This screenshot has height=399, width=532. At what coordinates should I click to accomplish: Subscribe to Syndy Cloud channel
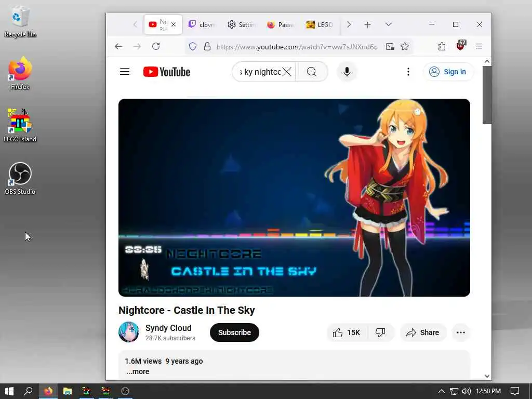[x=234, y=332]
